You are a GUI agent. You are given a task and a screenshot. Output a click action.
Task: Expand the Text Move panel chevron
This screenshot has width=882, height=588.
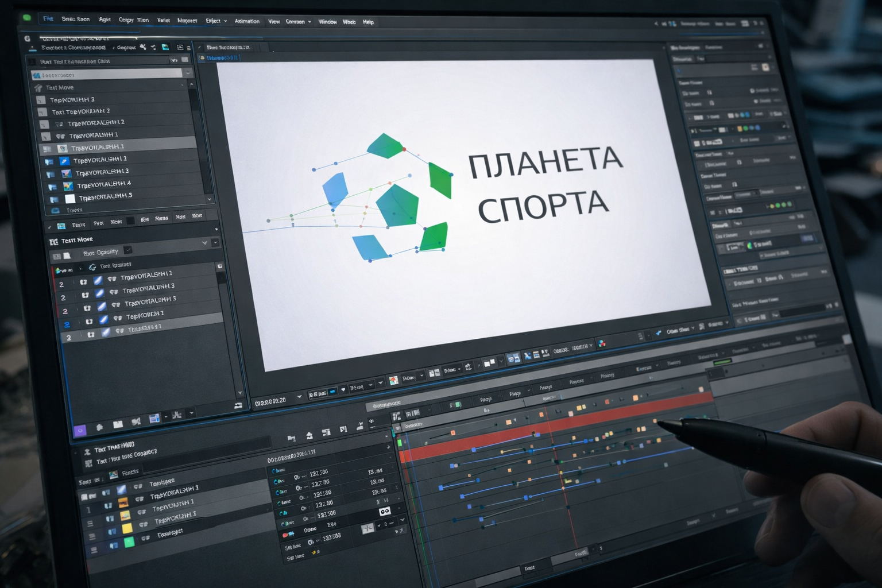tap(204, 243)
